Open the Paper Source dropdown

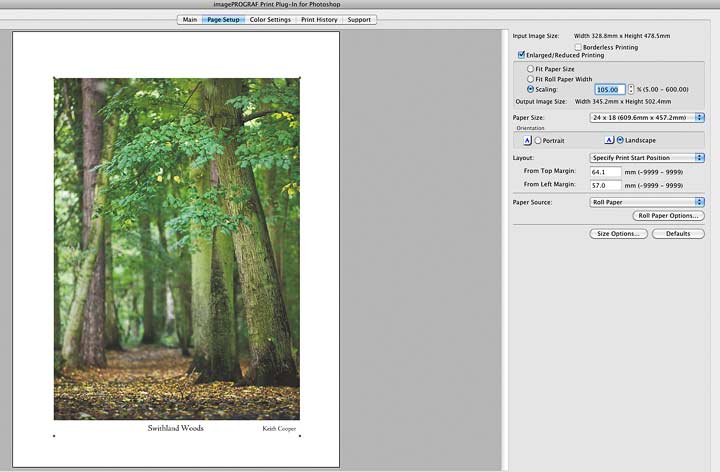647,202
